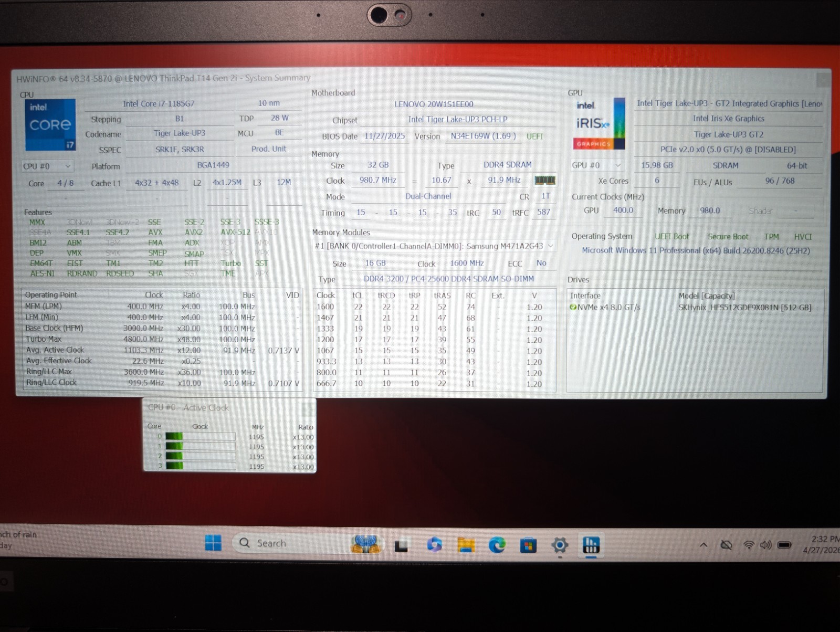Click the memory size 32 GB value
This screenshot has width=840, height=632.
378,165
